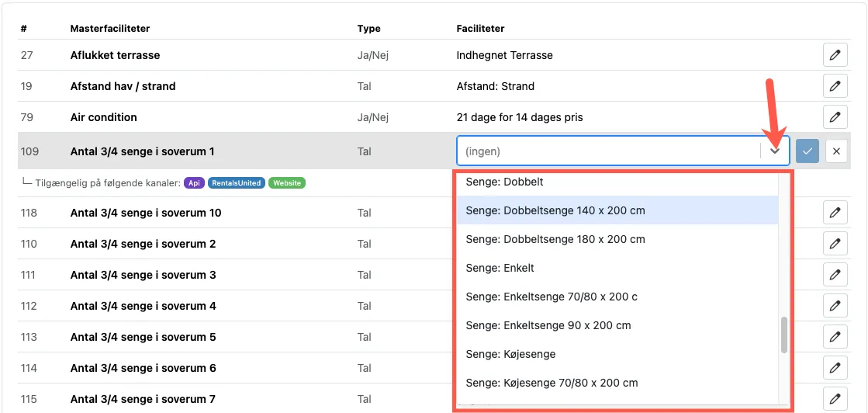Edit the Aflukket terrasse row
Viewport: 868px width, 413px height.
835,55
